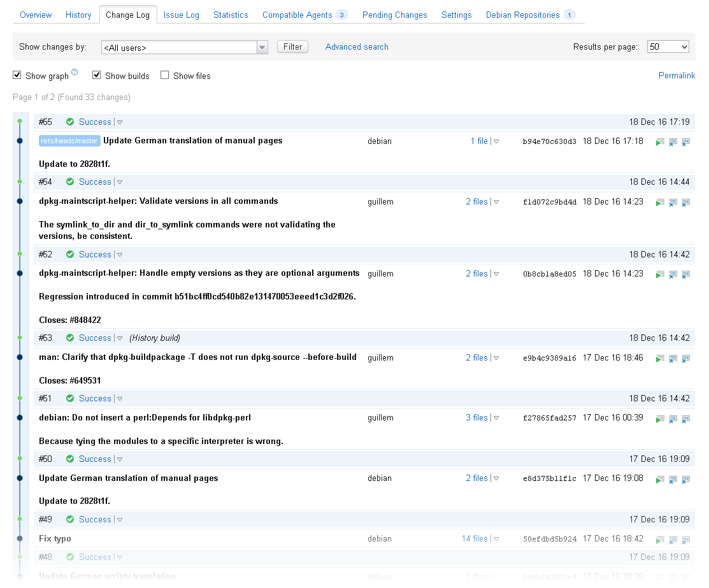The image size is (709, 588).
Task: Expand the 3 files arrow for f27865fad257
Action: click(496, 418)
